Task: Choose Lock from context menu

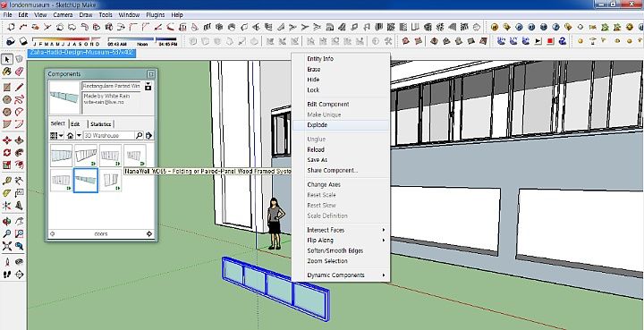Action: point(341,90)
